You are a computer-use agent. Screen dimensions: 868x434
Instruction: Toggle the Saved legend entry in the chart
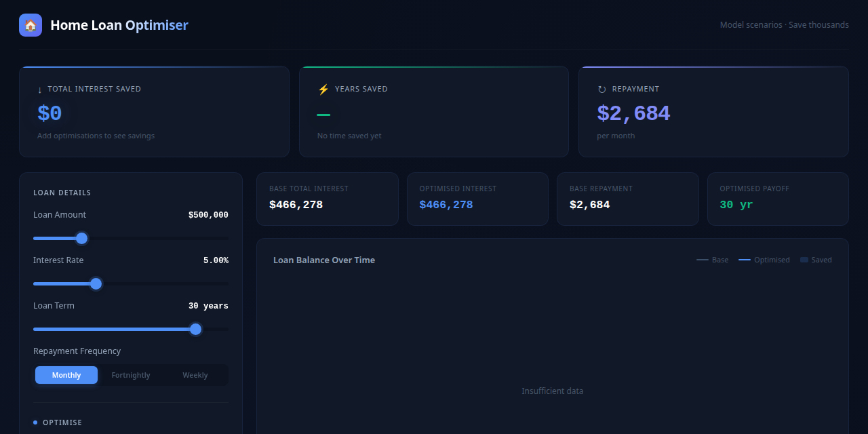[816, 260]
